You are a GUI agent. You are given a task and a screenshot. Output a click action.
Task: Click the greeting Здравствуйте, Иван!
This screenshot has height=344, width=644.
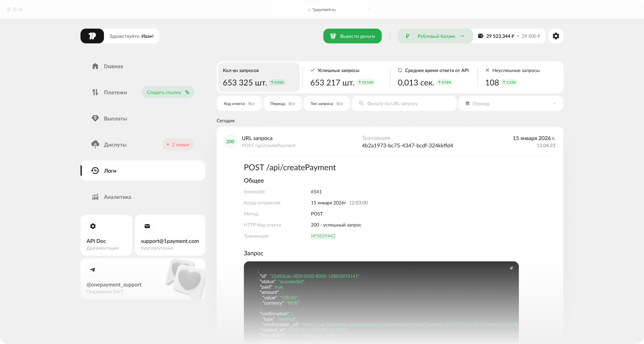[x=132, y=36]
